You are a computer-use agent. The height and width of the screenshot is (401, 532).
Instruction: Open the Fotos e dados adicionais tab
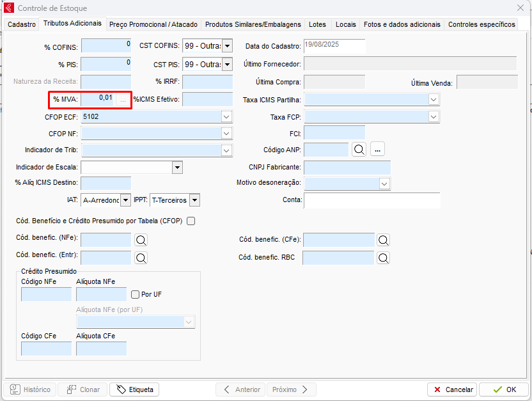click(402, 24)
